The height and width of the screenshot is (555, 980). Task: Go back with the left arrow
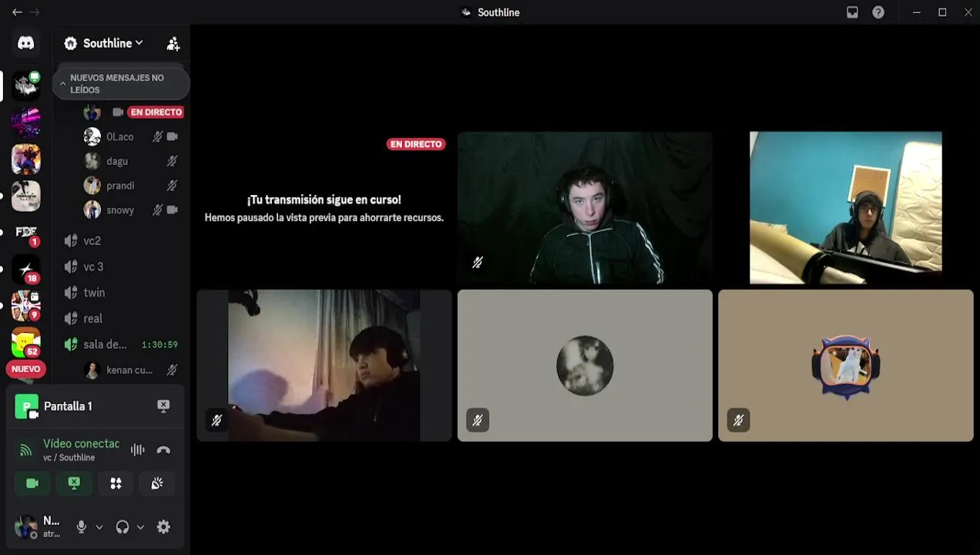(x=17, y=12)
